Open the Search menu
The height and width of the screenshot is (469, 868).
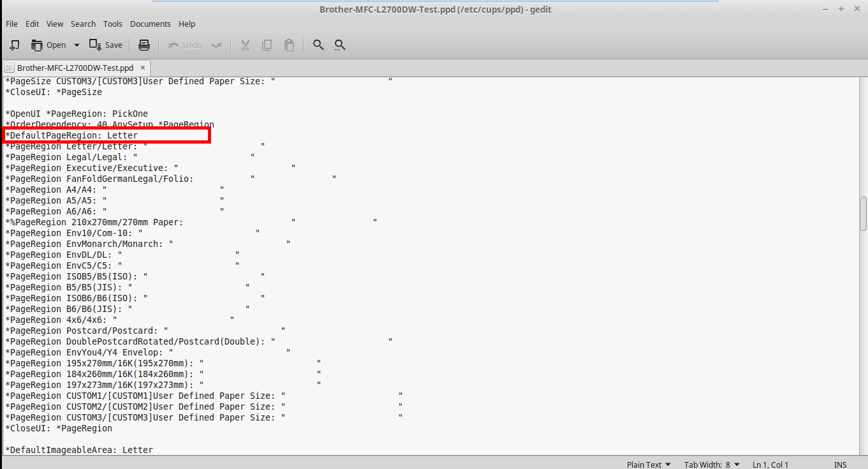coord(83,24)
